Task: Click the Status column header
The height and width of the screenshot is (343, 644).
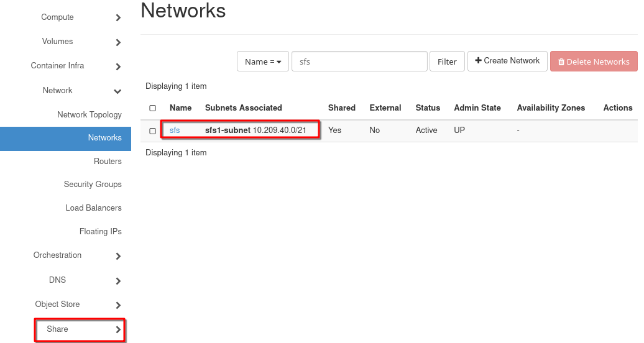Action: click(428, 107)
